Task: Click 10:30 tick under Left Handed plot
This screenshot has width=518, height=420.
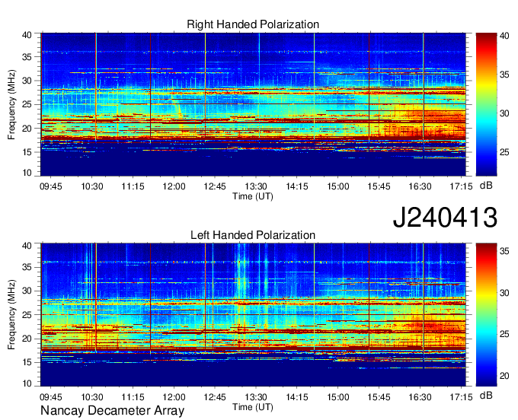Action: pyautogui.click(x=92, y=396)
